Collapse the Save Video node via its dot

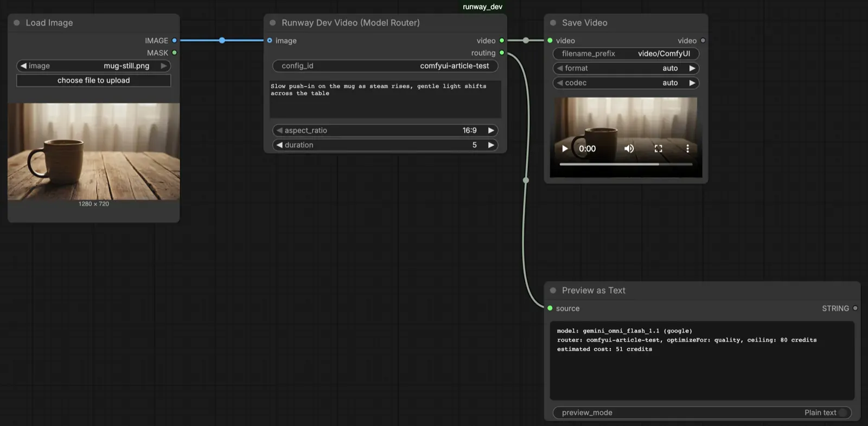coord(553,23)
